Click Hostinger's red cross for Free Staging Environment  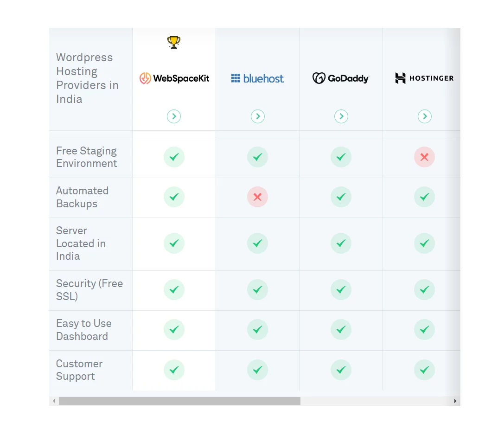click(x=424, y=157)
